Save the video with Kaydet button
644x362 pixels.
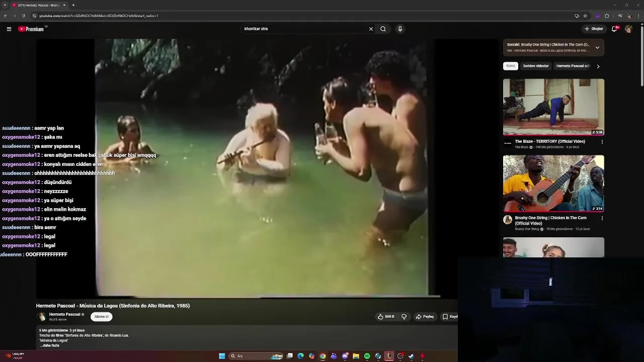[449, 317]
